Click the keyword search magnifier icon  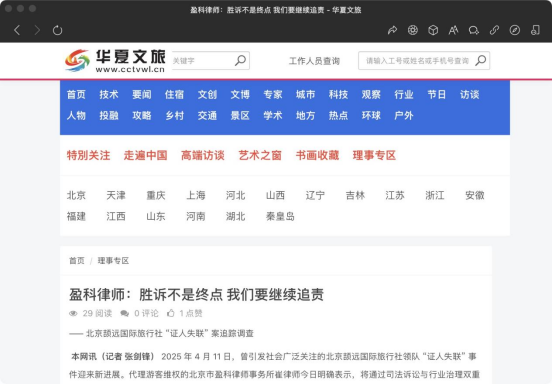[x=240, y=61]
